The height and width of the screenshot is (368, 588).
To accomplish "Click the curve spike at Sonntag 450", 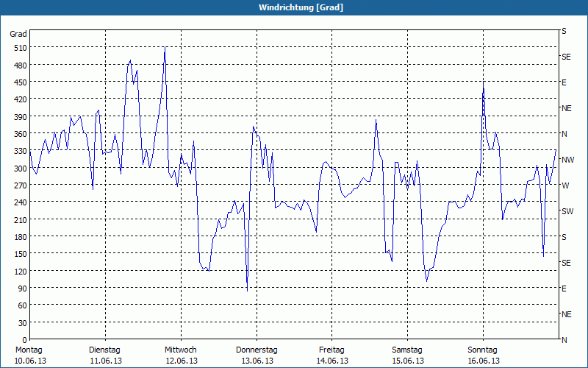I will pos(484,82).
